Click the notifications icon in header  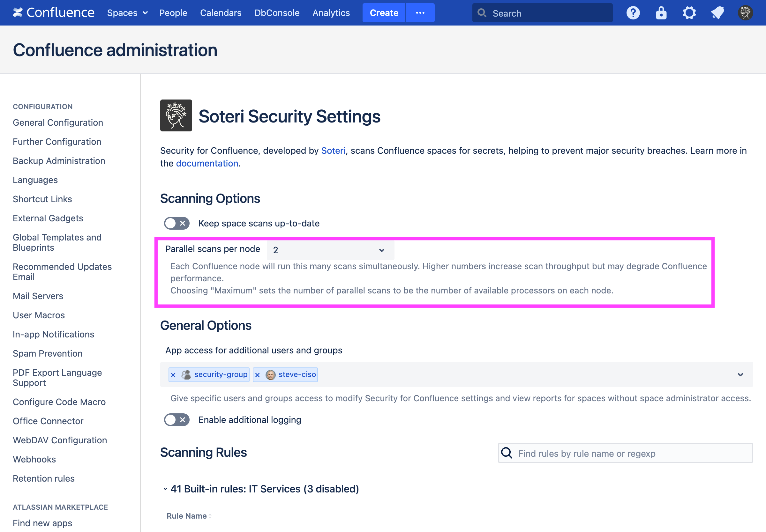click(x=717, y=13)
